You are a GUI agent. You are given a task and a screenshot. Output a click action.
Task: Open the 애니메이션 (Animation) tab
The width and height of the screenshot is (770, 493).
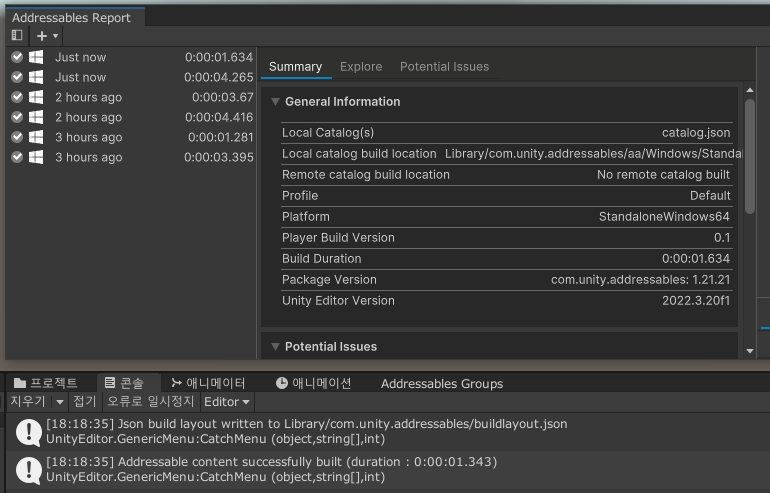(314, 383)
